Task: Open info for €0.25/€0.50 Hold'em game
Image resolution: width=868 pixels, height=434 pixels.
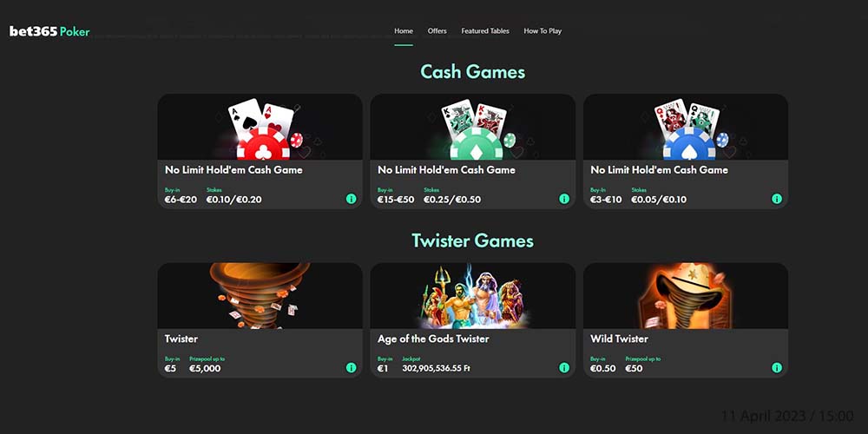Action: pyautogui.click(x=564, y=199)
